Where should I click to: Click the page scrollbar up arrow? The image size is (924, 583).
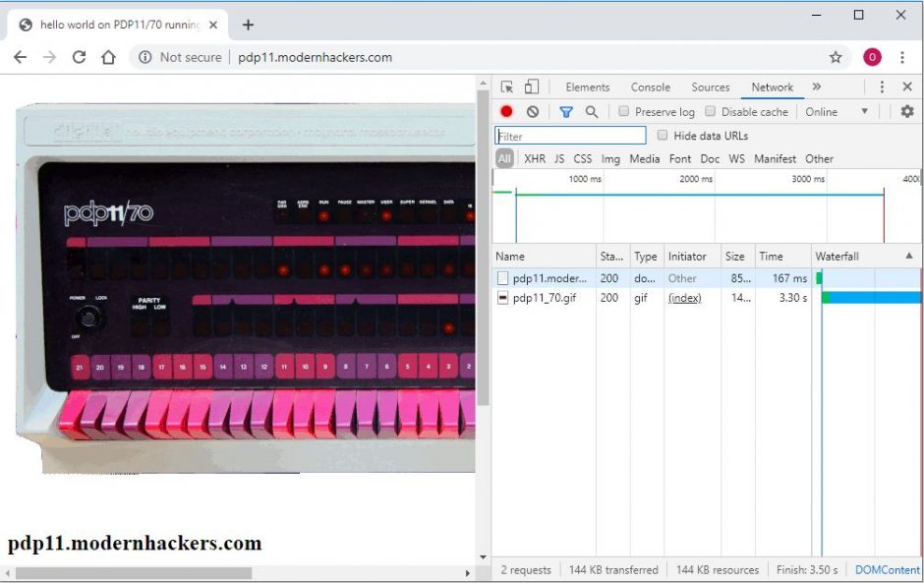coord(484,84)
